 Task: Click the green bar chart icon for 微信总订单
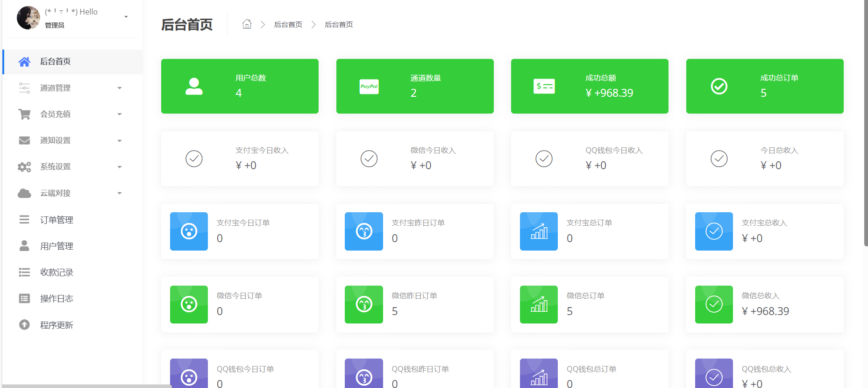click(x=539, y=304)
